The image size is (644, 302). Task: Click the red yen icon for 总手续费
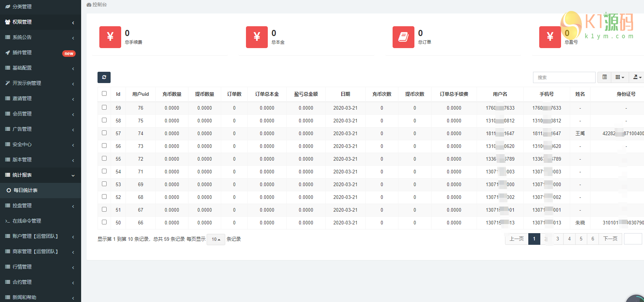coord(110,37)
